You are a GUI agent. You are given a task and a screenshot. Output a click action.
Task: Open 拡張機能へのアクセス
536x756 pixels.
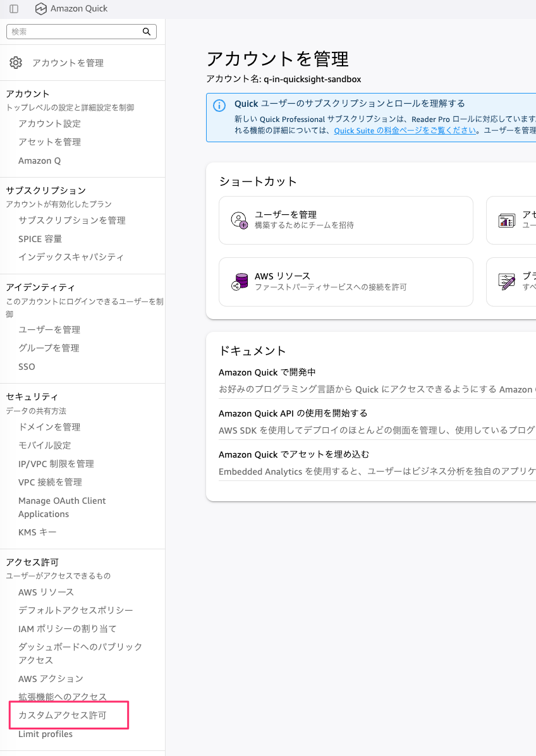pos(62,697)
